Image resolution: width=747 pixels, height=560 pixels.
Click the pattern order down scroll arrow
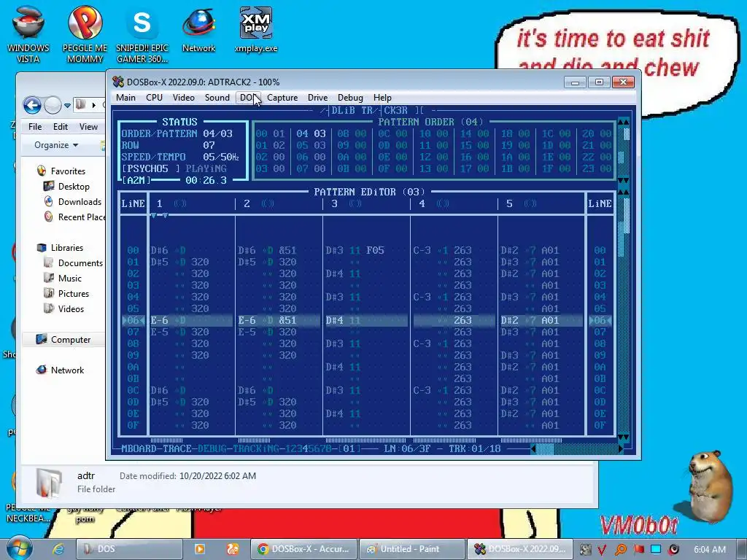click(623, 181)
